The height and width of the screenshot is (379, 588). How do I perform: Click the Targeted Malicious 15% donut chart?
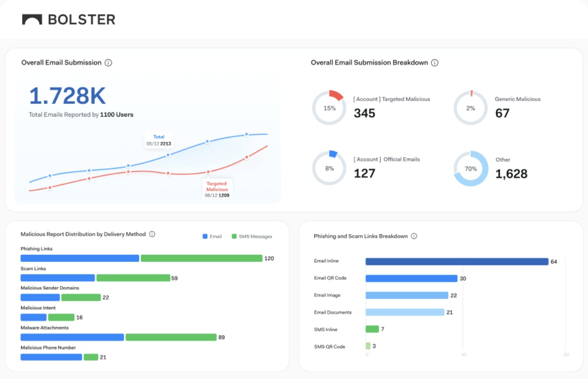[329, 108]
